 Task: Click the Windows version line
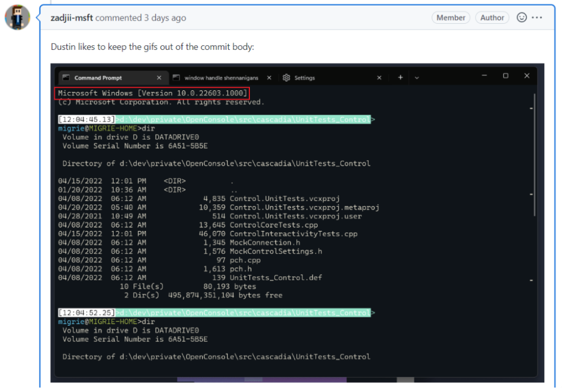[x=152, y=93]
